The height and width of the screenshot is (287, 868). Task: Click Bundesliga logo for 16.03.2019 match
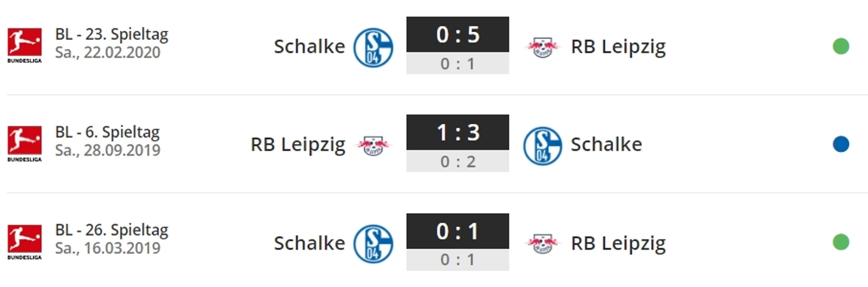tap(24, 242)
